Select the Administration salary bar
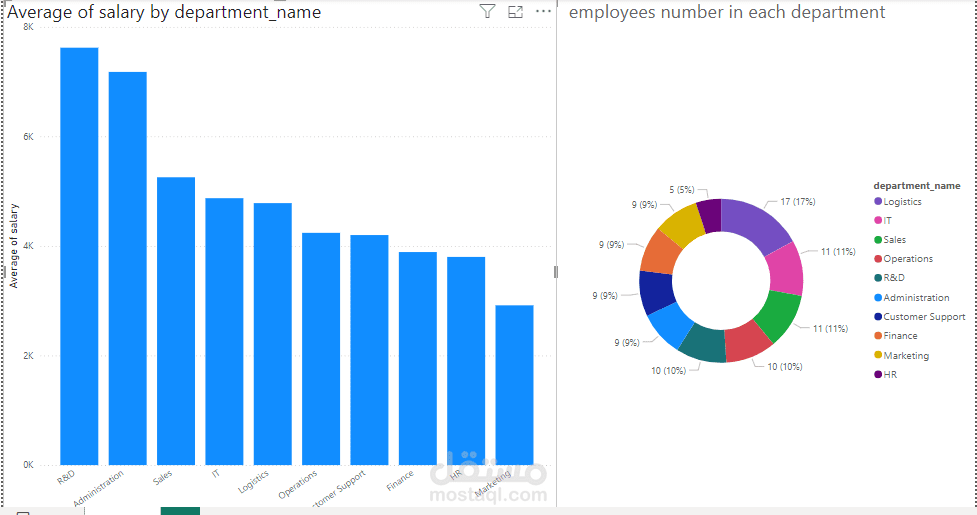The height and width of the screenshot is (515, 977). [128, 268]
